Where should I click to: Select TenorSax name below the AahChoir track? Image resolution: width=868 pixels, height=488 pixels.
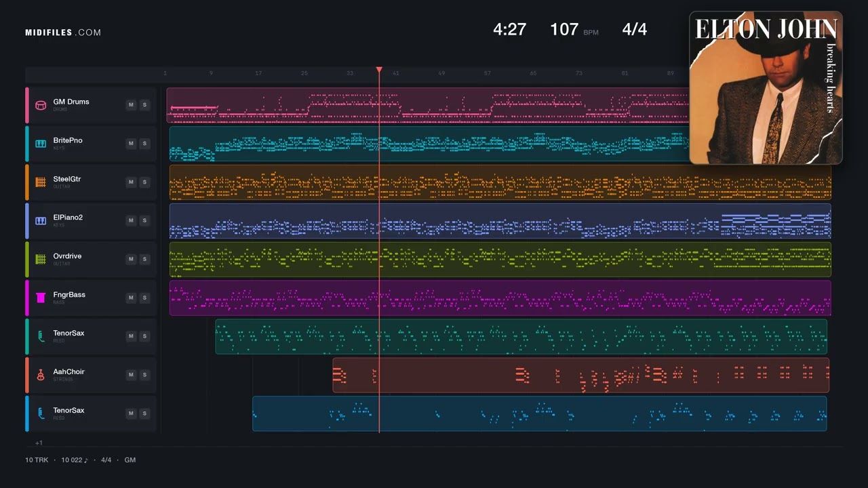tap(69, 411)
